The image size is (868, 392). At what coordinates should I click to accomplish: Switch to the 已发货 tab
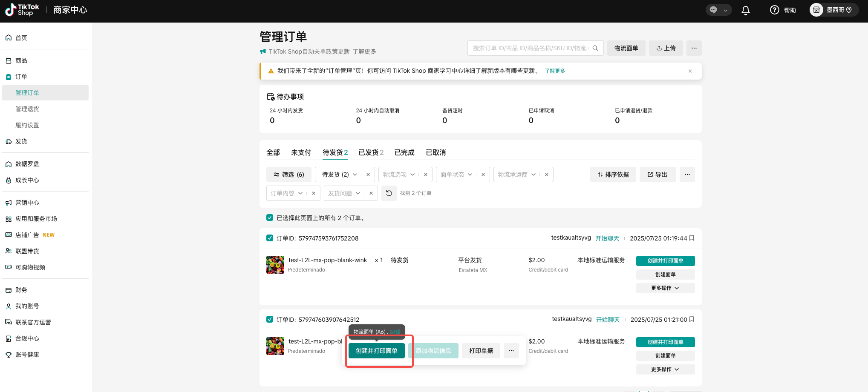pyautogui.click(x=371, y=152)
